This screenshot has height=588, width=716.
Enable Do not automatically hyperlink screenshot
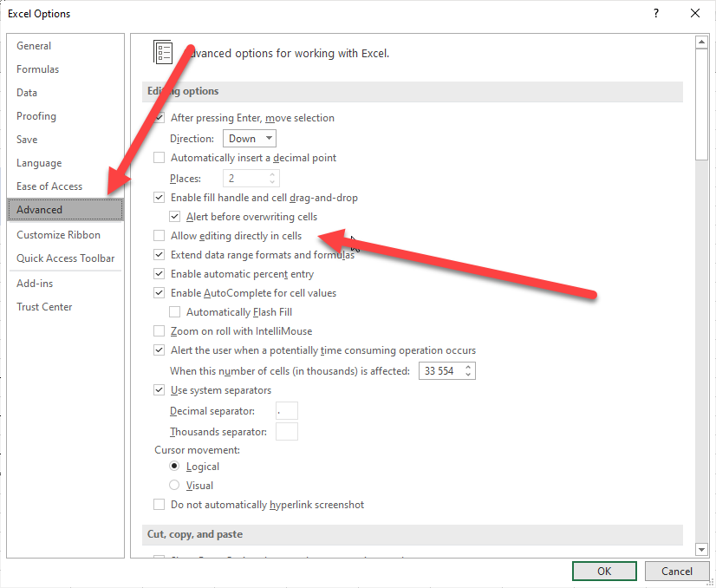tap(159, 505)
